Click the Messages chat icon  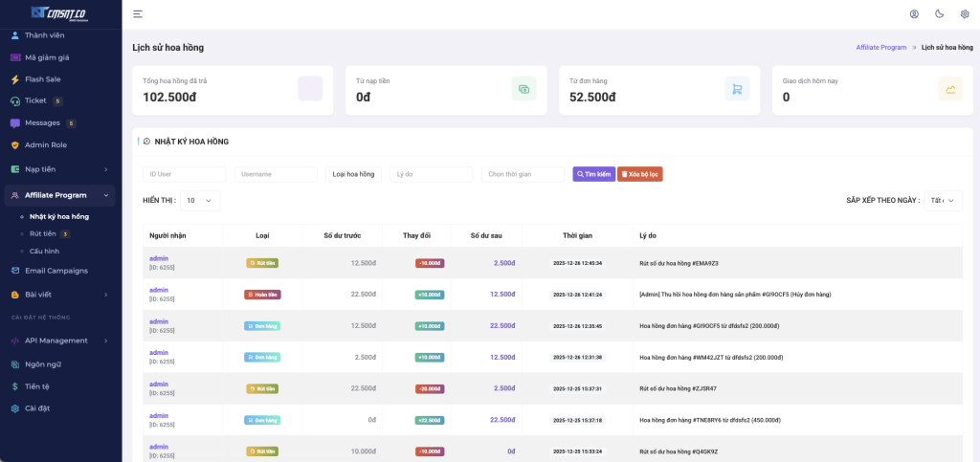tap(15, 123)
